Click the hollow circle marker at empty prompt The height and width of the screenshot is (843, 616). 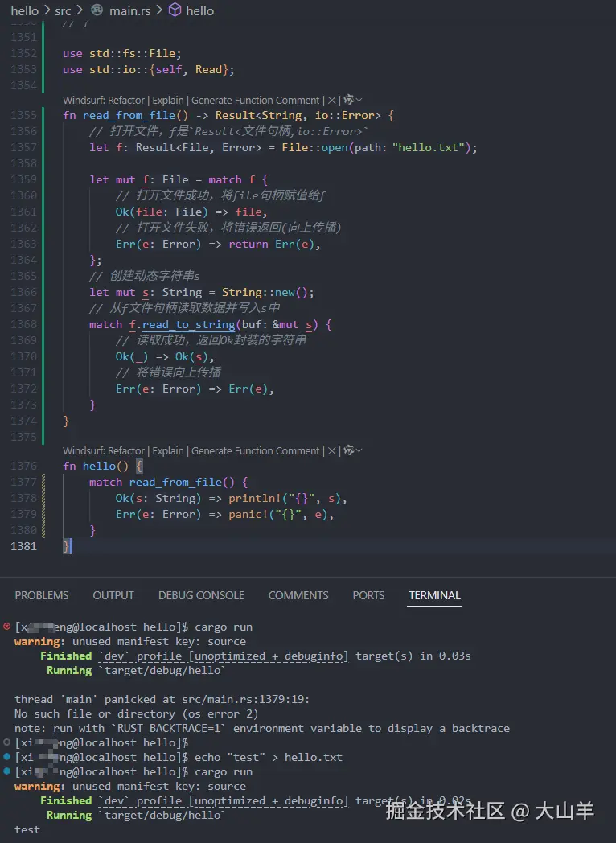(7, 742)
